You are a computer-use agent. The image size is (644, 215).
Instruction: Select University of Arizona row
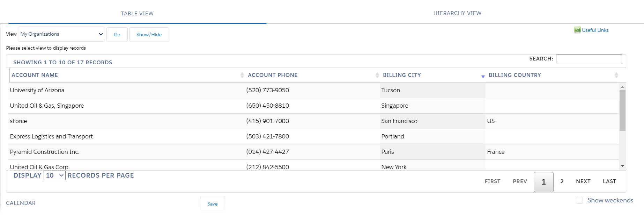(313, 90)
